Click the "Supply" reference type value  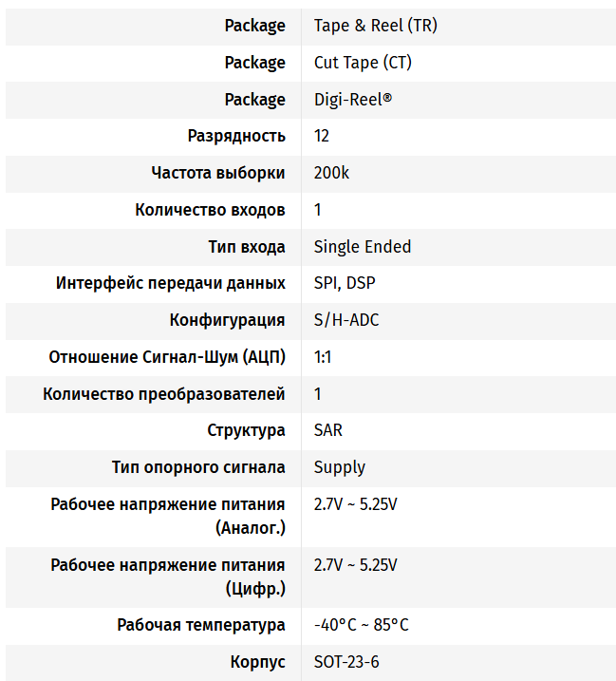(x=340, y=467)
